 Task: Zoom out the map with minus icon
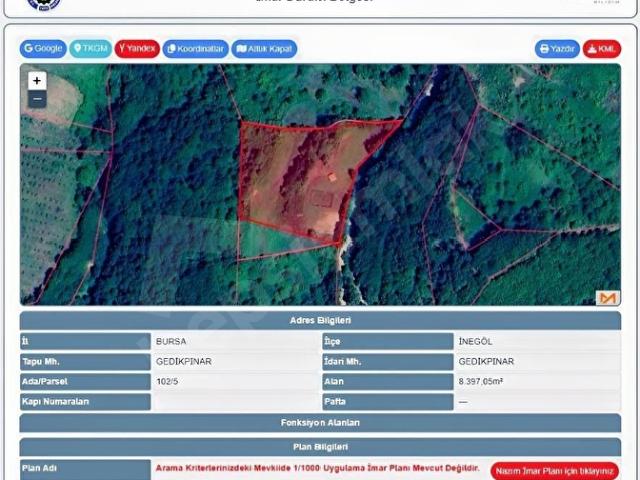[x=37, y=99]
